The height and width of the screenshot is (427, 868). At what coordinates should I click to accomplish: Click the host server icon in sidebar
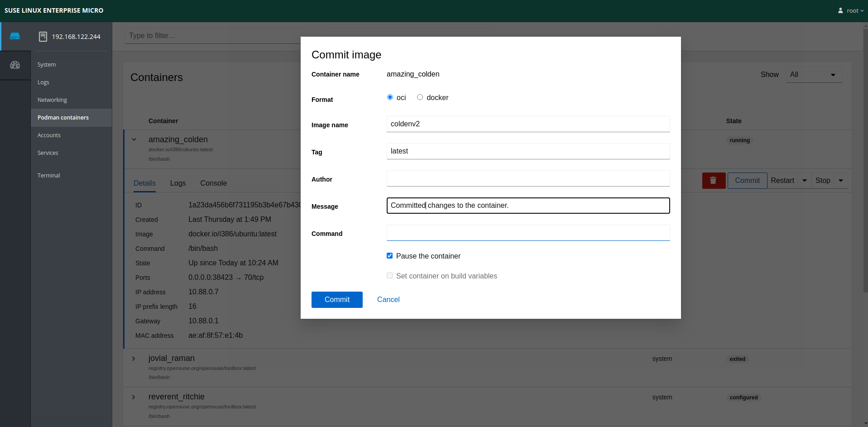[x=15, y=36]
